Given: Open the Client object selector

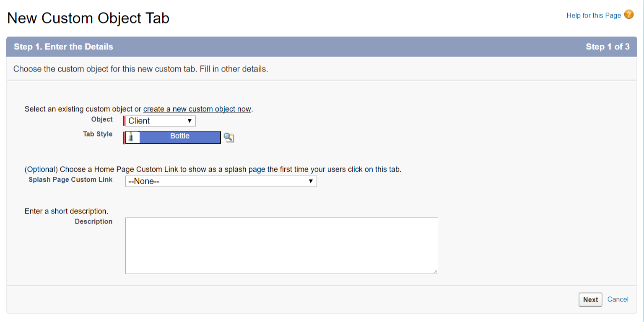Looking at the screenshot, I should 159,121.
